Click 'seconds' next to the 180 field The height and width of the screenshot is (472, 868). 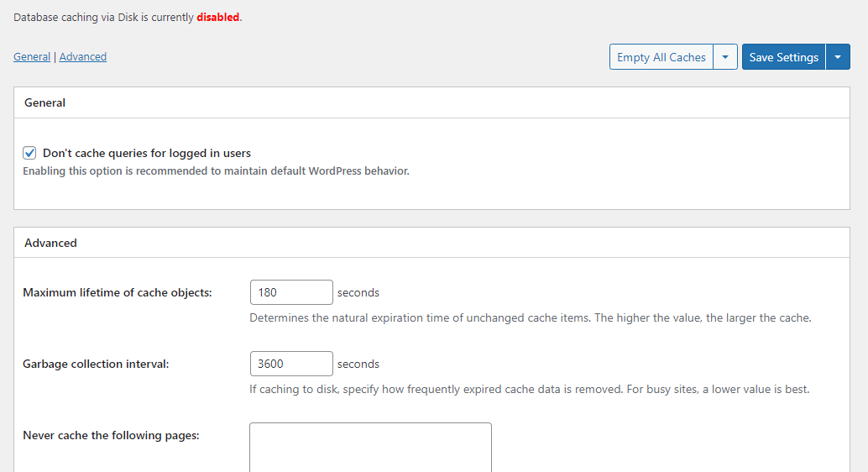click(358, 292)
